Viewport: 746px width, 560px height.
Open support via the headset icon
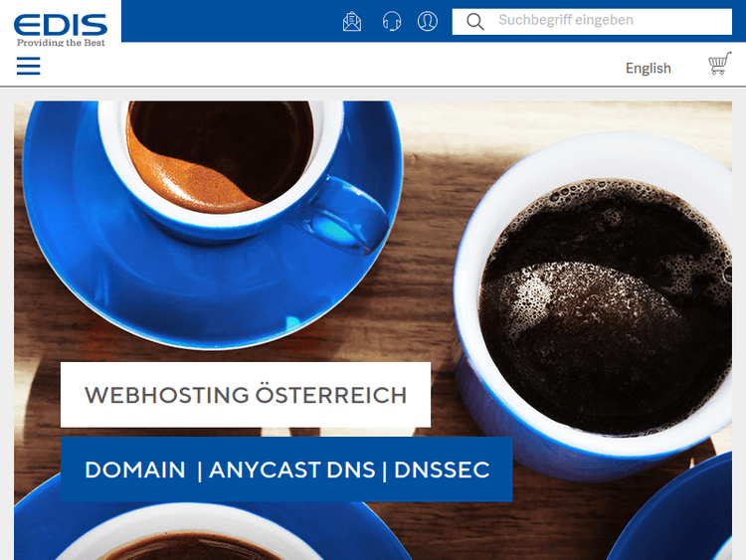pos(392,22)
